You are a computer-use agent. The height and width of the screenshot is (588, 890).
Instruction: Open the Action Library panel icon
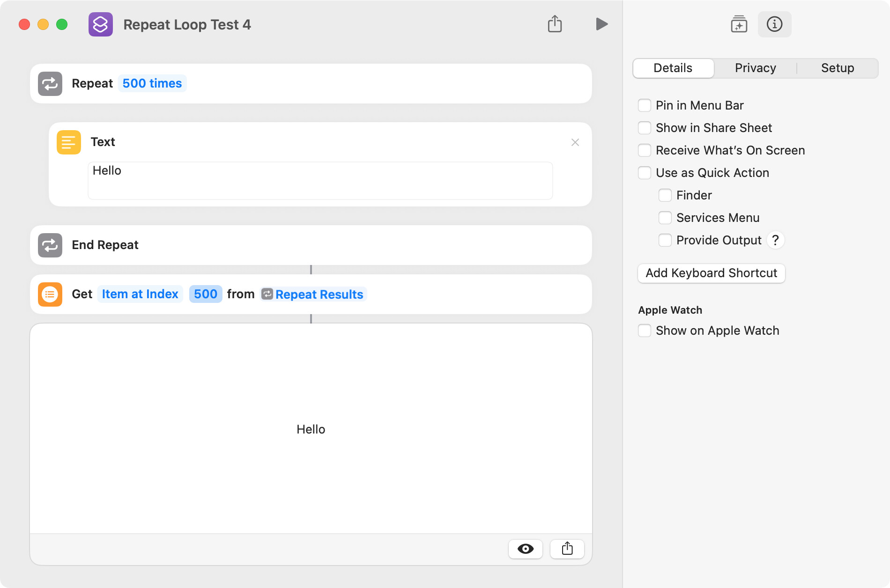739,24
